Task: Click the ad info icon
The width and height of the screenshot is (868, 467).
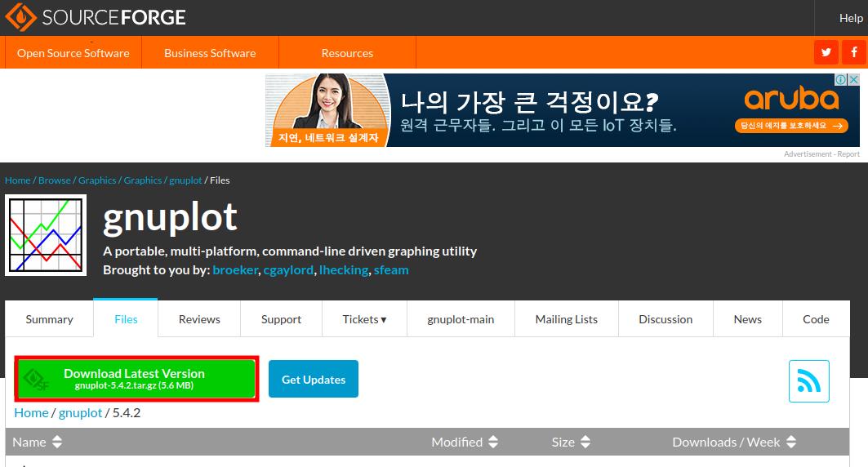Action: coord(841,80)
